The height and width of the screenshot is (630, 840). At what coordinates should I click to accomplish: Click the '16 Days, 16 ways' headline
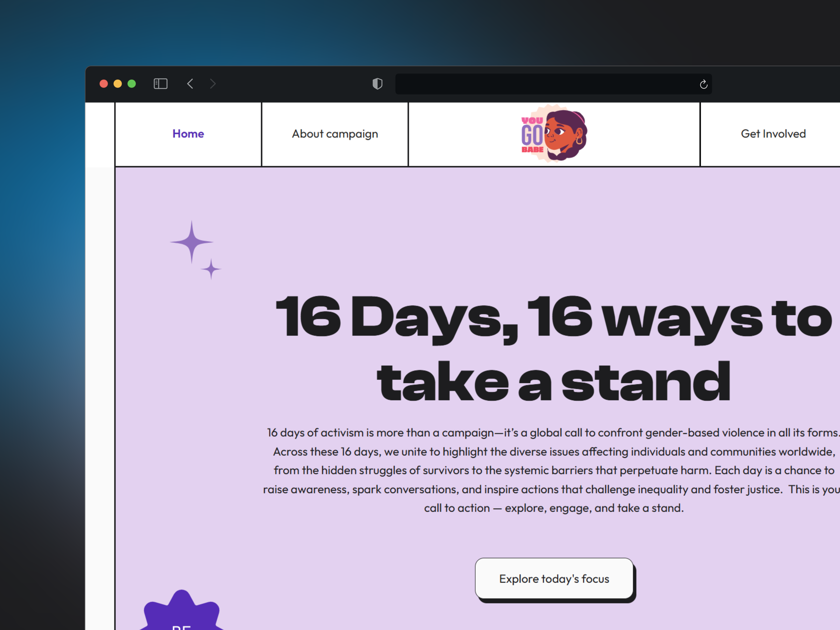click(x=553, y=317)
